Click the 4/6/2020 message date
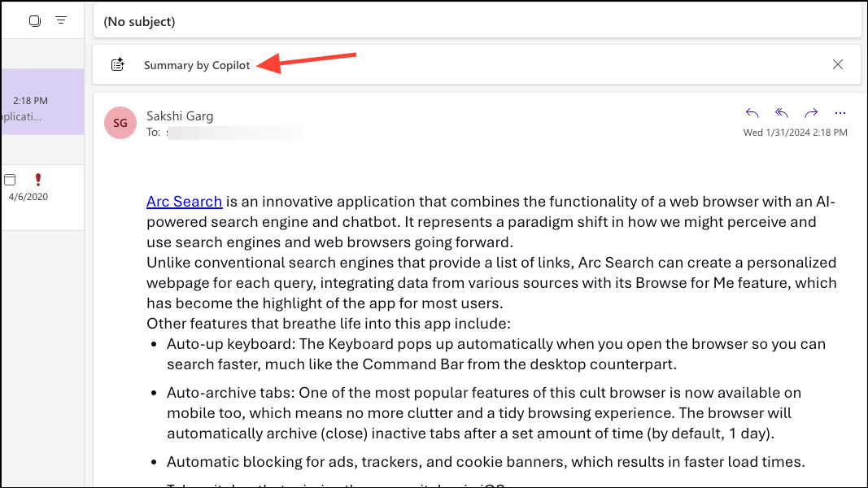 point(28,197)
